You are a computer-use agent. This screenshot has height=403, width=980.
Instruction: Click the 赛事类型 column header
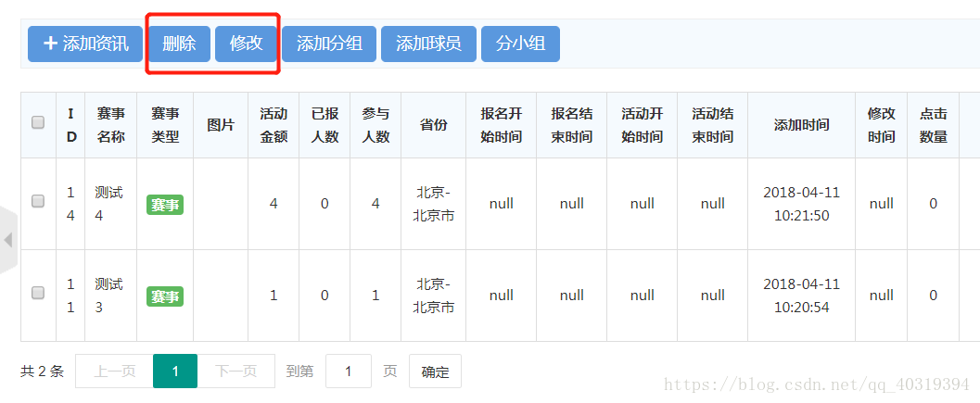click(165, 125)
